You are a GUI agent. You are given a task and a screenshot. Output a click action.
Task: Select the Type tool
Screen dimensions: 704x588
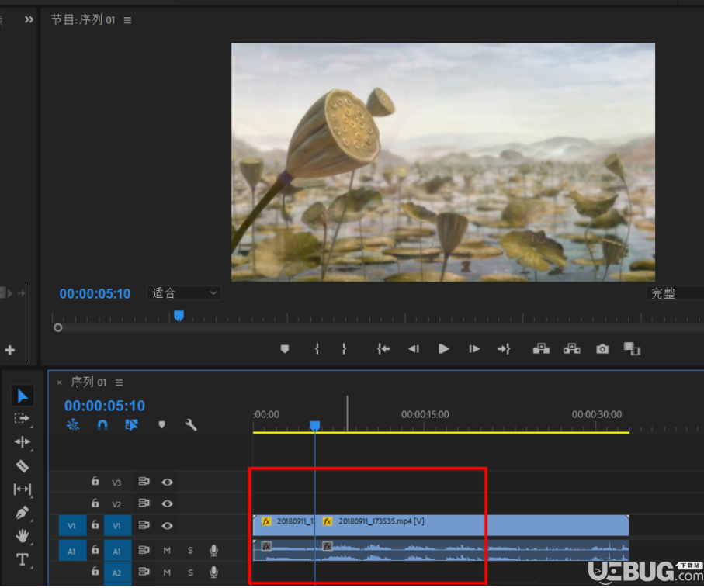23,560
